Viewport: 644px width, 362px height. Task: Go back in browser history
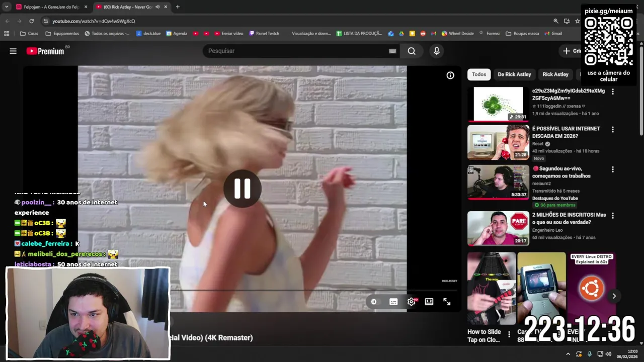click(x=7, y=21)
